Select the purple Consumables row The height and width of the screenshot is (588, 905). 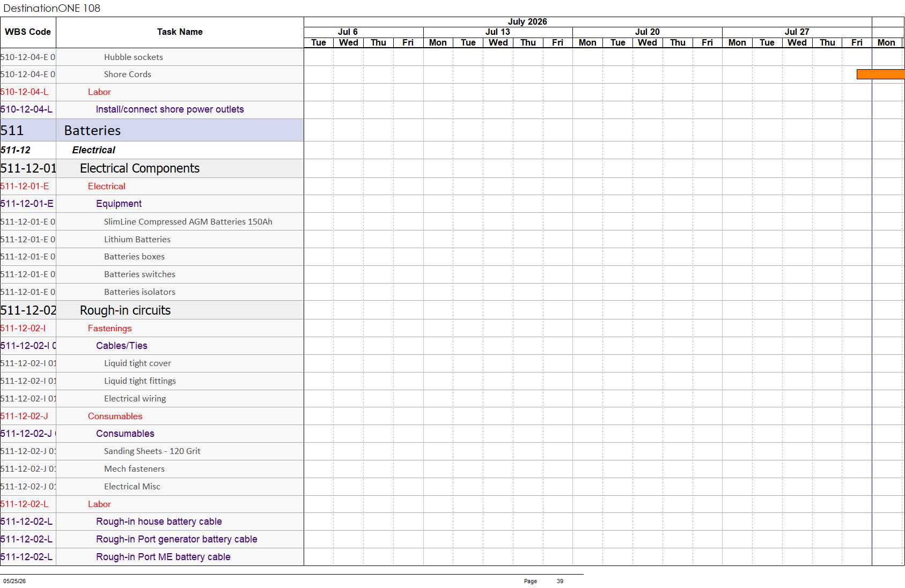coord(152,434)
